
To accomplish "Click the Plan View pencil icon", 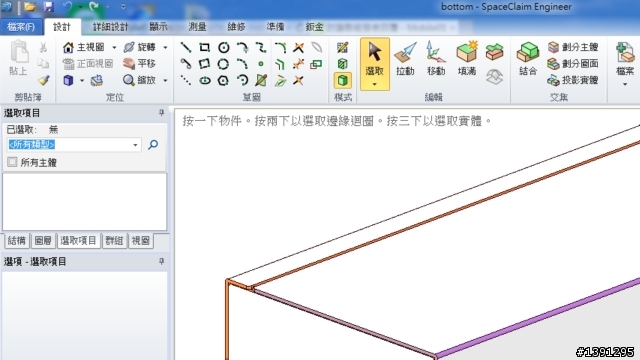I will (x=261, y=80).
